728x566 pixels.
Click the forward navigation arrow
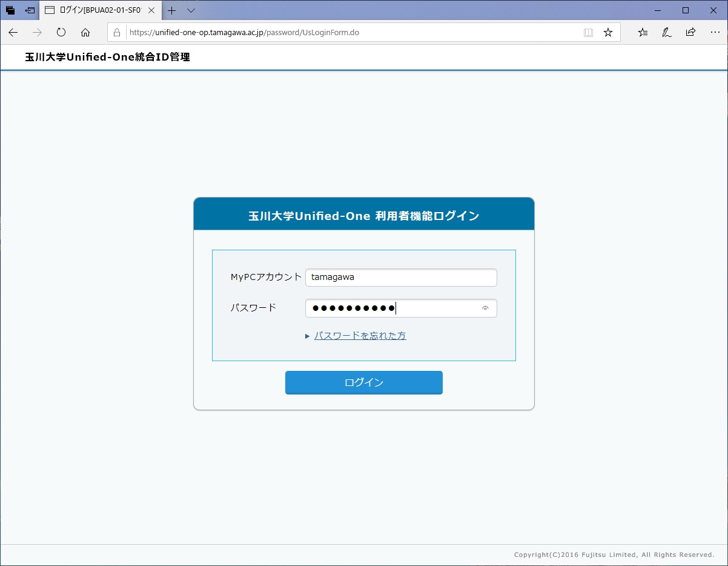pyautogui.click(x=37, y=32)
